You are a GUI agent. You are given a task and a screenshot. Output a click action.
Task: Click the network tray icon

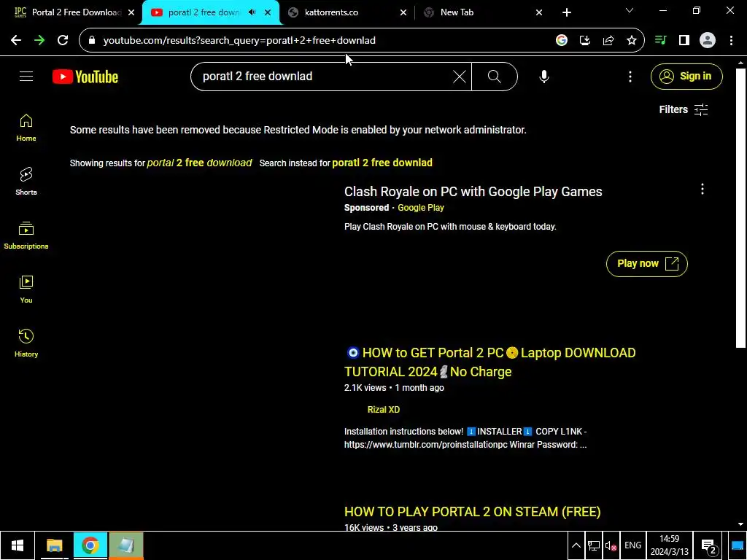[594, 545]
